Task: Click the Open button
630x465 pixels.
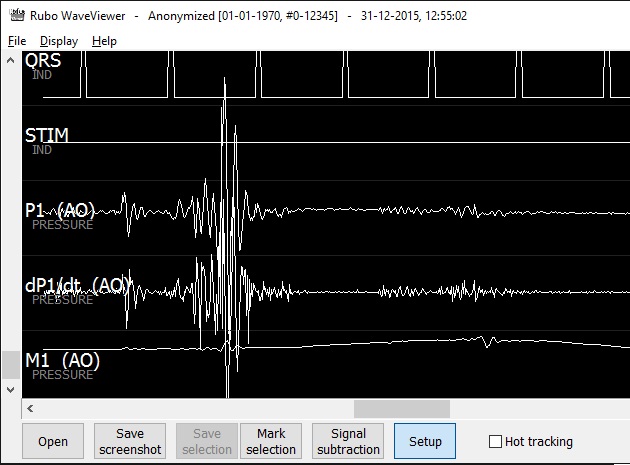Action: (53, 441)
